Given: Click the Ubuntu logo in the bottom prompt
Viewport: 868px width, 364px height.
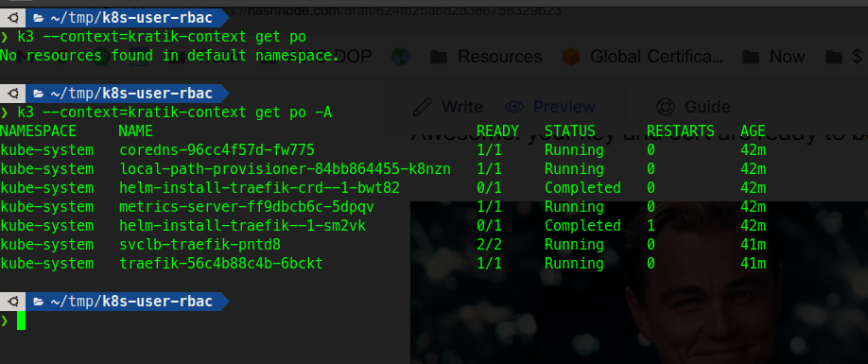Looking at the screenshot, I should (14, 302).
